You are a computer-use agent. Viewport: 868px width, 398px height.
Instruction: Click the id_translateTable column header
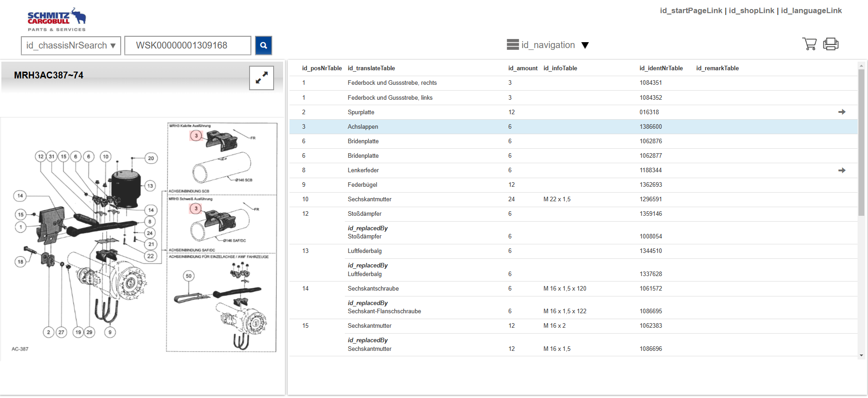tap(371, 68)
